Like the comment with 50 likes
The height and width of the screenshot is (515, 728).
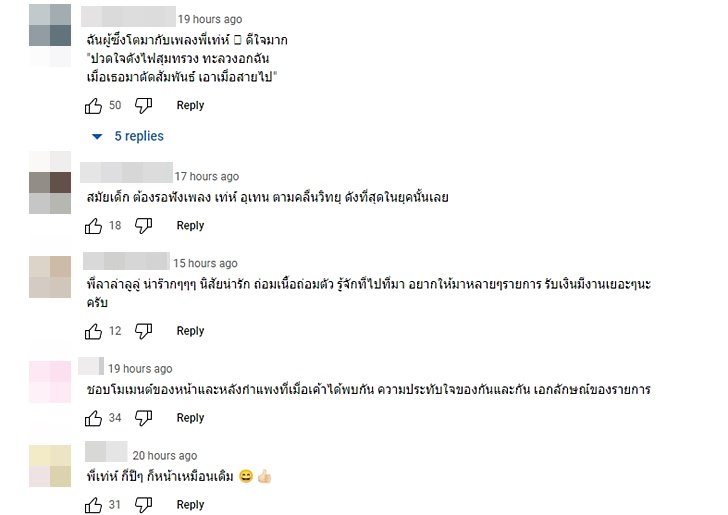[x=94, y=106]
